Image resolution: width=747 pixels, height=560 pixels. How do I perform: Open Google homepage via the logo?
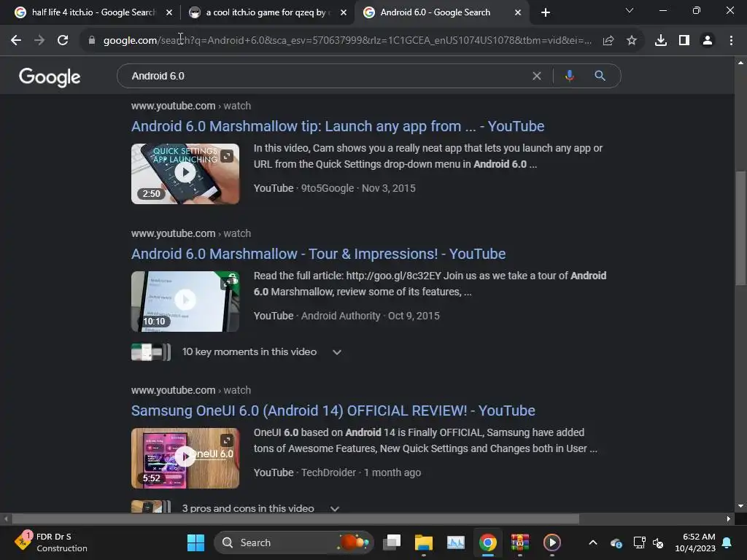pyautogui.click(x=50, y=77)
